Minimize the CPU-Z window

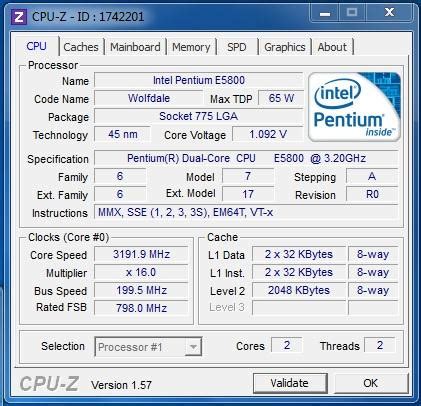[325, 13]
